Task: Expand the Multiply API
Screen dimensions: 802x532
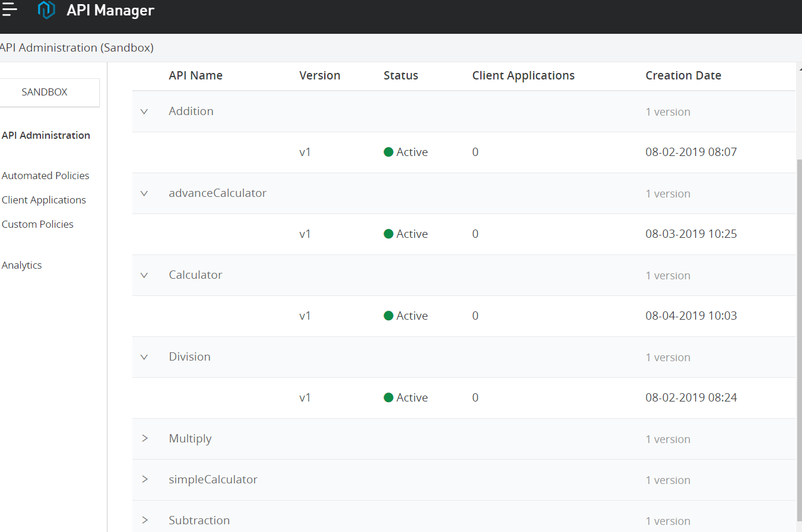Action: [x=145, y=438]
